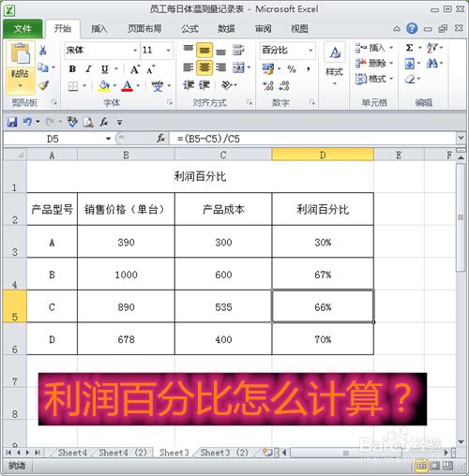This screenshot has height=476, width=469.
Task: Switch to the 插入 ribbon tab
Action: 99,29
